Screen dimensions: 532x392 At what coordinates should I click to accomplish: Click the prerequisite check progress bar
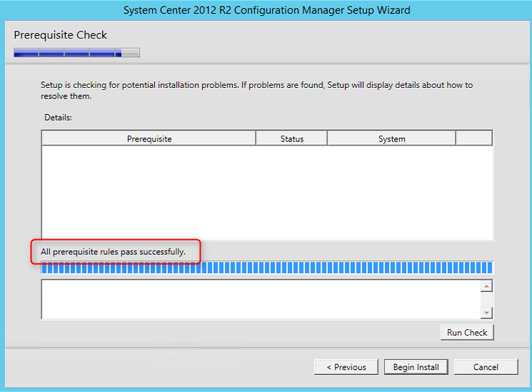pyautogui.click(x=267, y=268)
